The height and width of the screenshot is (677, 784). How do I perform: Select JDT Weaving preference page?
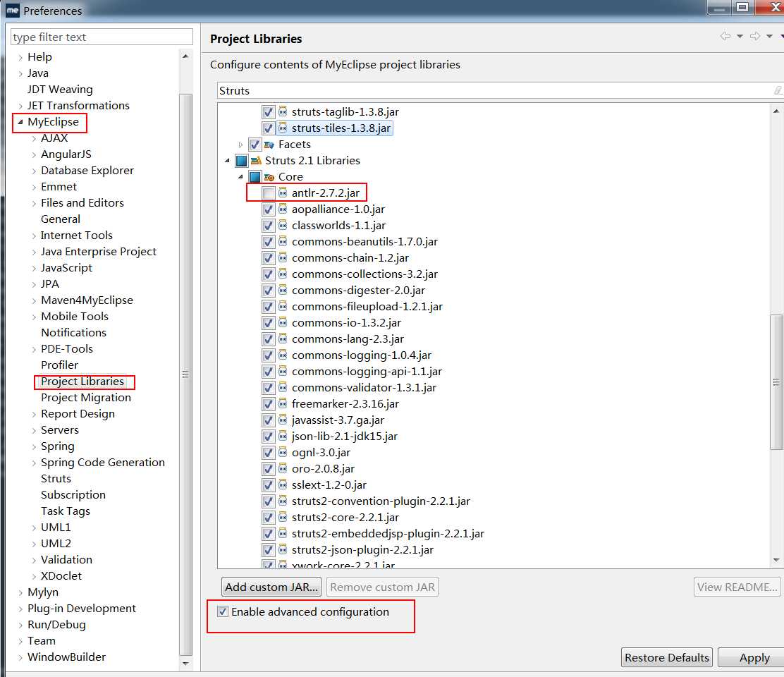[60, 89]
